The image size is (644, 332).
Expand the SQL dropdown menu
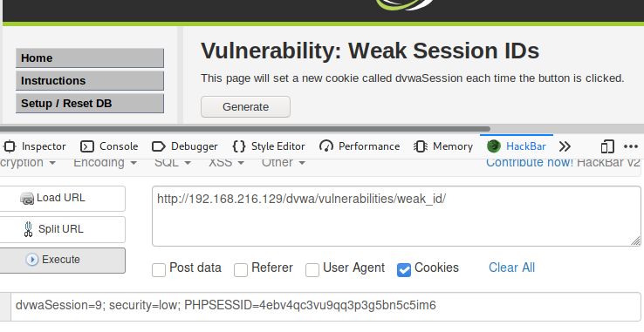[x=173, y=162]
